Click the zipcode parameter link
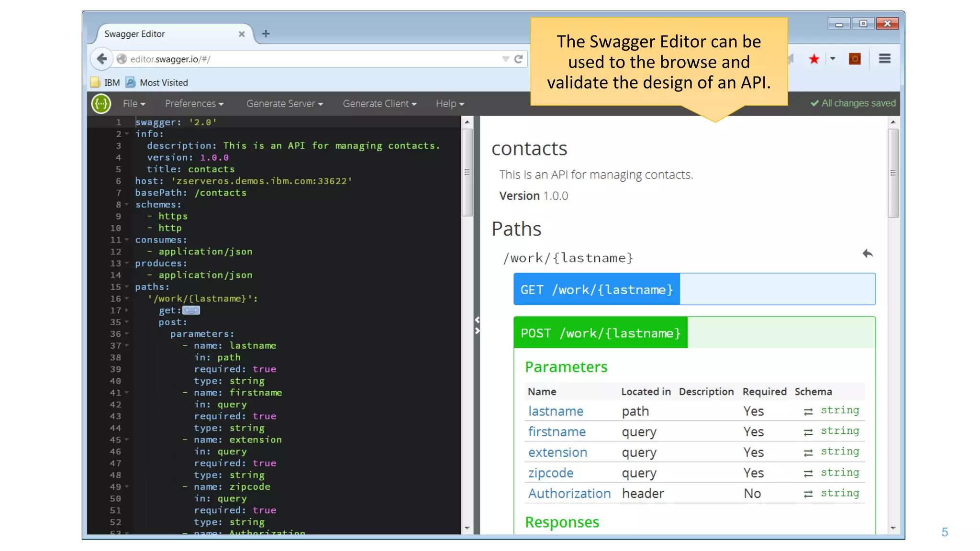Viewport: 980px width, 551px height. tap(551, 473)
